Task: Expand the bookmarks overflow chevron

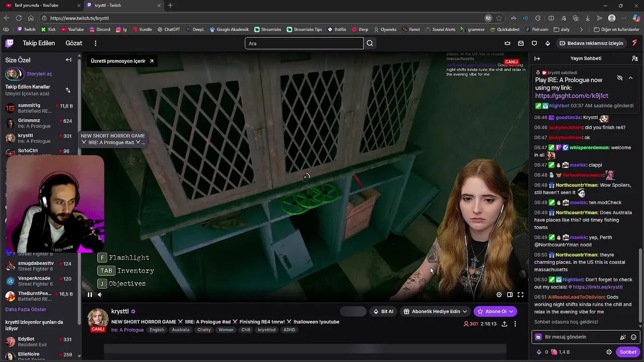Action: coord(581,30)
